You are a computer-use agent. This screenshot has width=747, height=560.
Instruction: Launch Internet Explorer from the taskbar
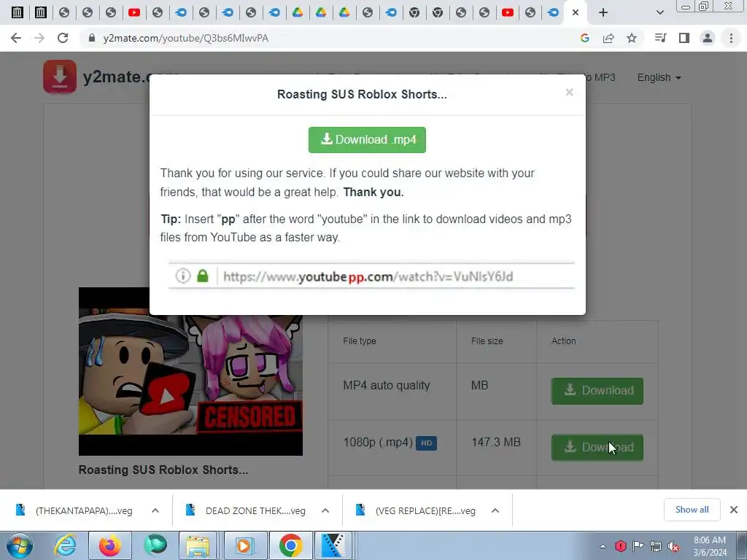(65, 545)
